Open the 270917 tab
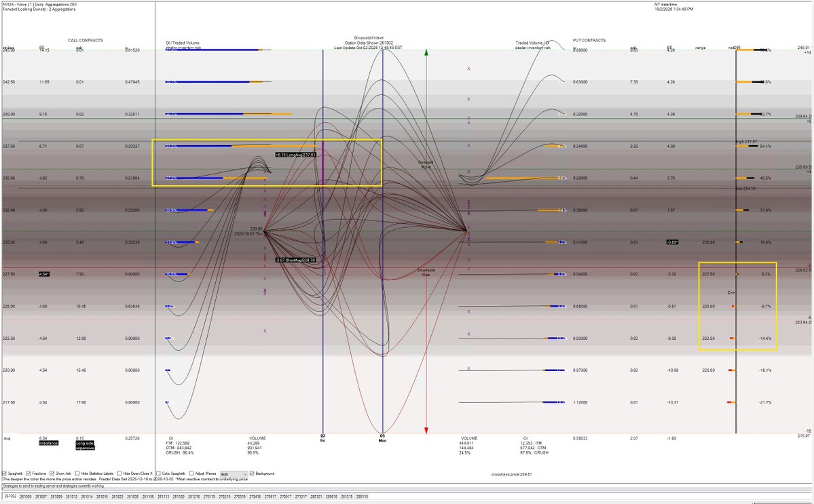Viewport: 814px width, 504px height. point(286,497)
